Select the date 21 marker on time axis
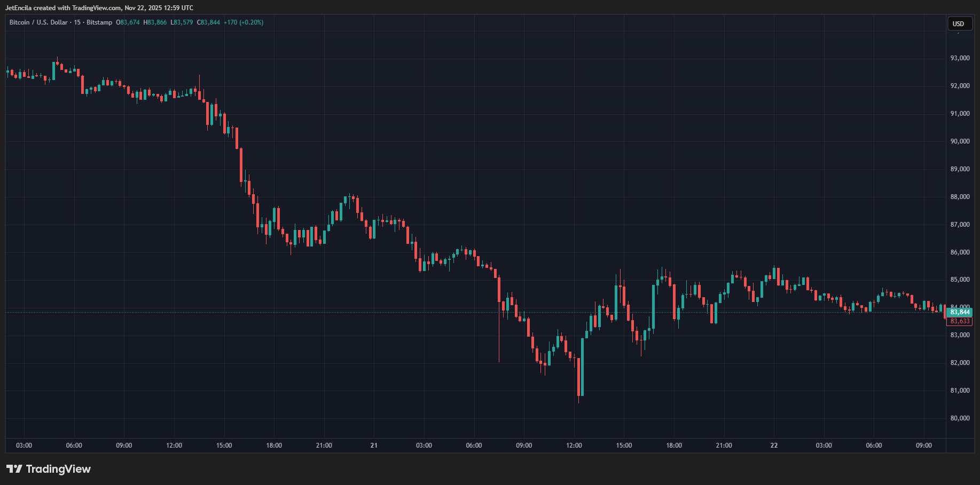This screenshot has height=485, width=980. [374, 446]
